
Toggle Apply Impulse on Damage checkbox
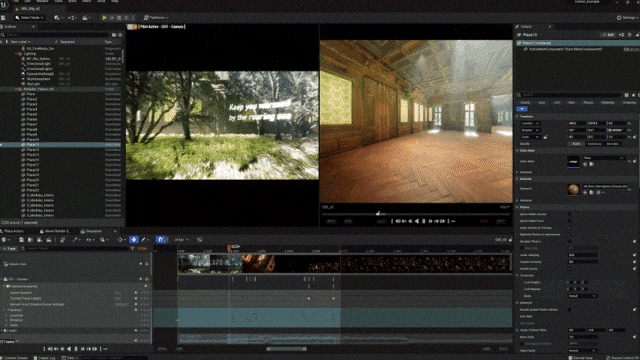point(569,228)
